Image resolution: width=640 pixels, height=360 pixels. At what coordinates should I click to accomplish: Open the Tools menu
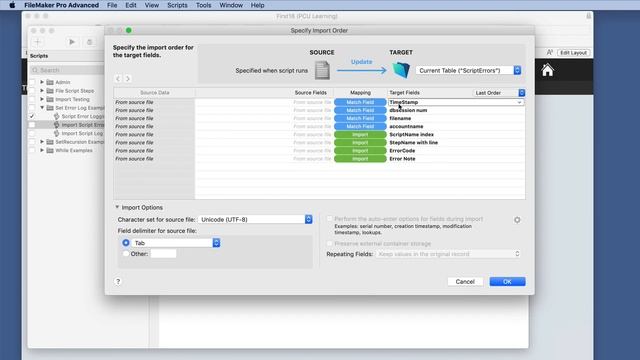203,5
